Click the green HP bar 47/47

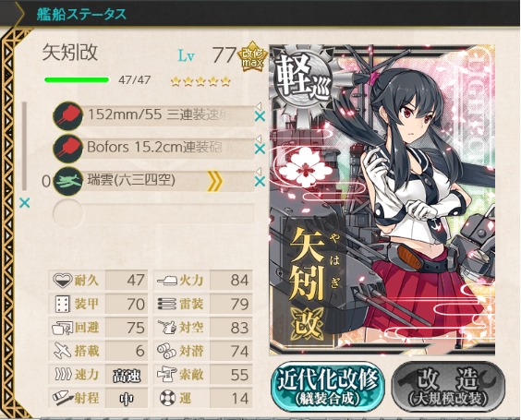[x=77, y=79]
